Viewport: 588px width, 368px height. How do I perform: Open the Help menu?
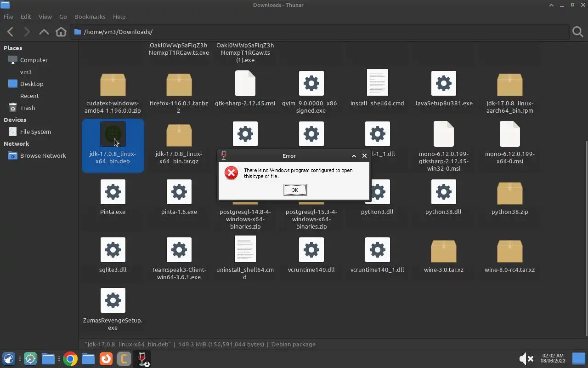click(119, 17)
